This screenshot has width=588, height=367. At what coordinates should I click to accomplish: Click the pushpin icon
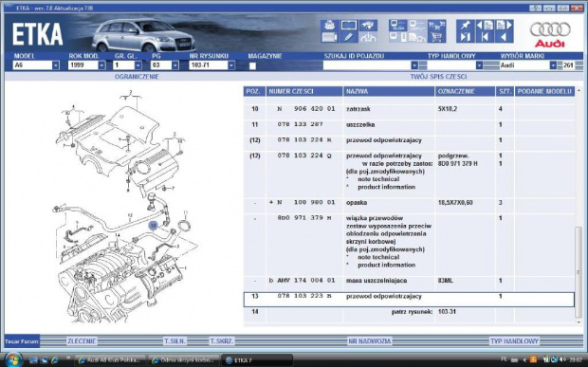[x=466, y=26]
